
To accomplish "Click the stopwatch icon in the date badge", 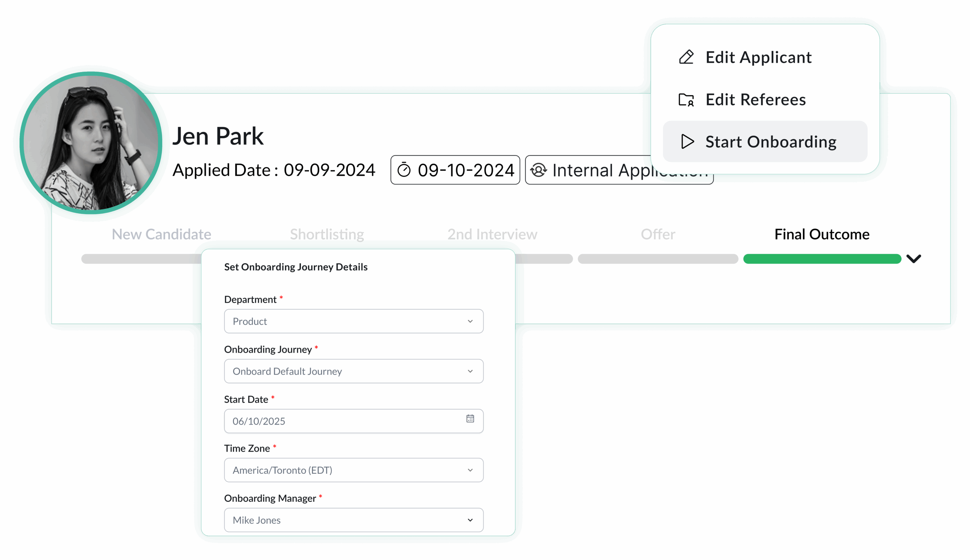I will point(404,170).
